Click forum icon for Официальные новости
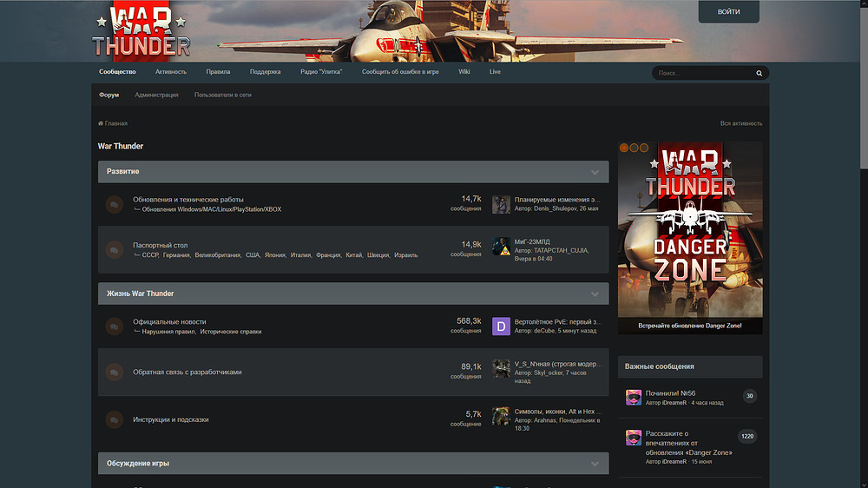The image size is (868, 488). pos(114,326)
